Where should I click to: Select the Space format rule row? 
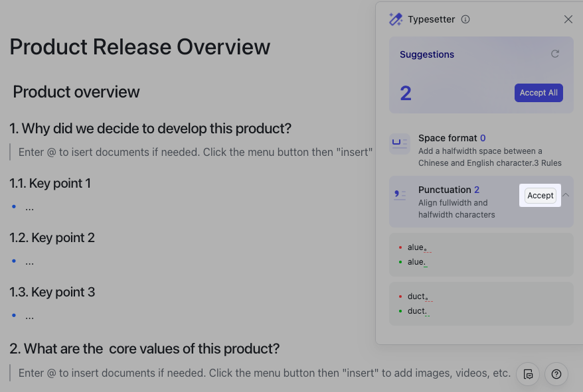tap(481, 150)
